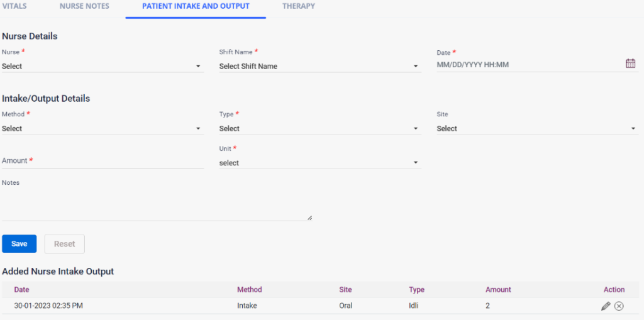The width and height of the screenshot is (644, 320).
Task: Select the Patient Intake and Output tab
Action: coord(196,6)
